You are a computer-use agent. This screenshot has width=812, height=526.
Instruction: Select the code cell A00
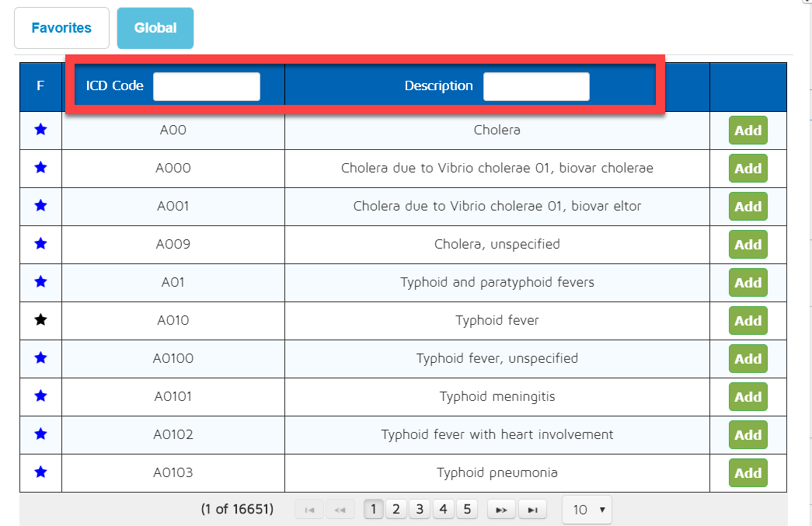tap(173, 130)
